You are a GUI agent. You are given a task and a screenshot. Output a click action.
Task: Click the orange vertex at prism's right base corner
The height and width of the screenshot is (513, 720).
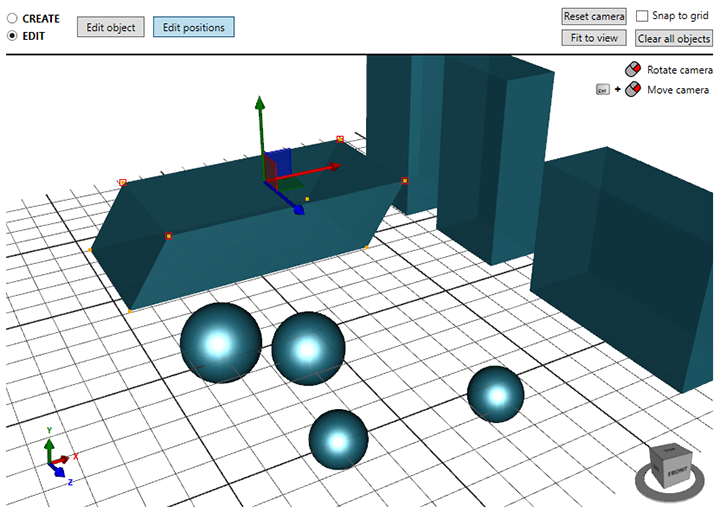(x=367, y=248)
